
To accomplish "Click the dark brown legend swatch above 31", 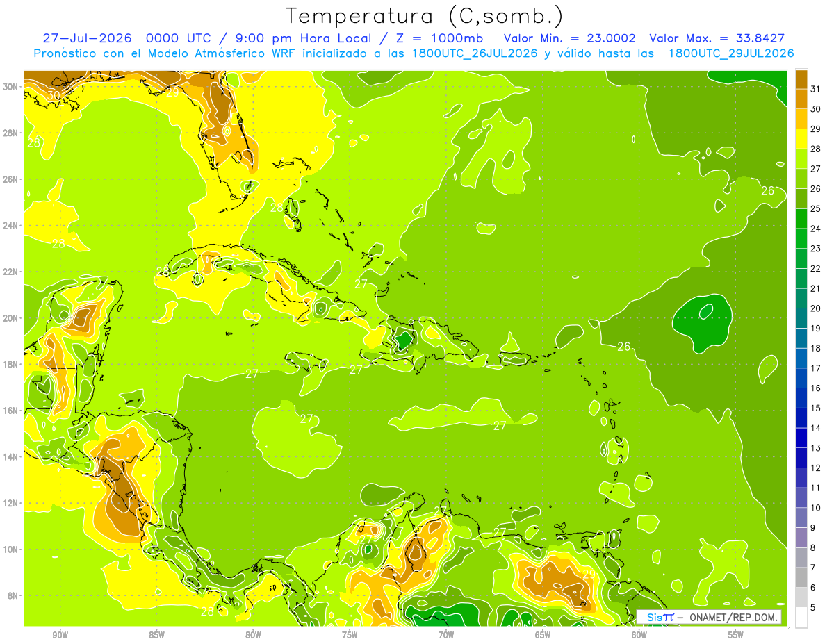I will point(801,79).
